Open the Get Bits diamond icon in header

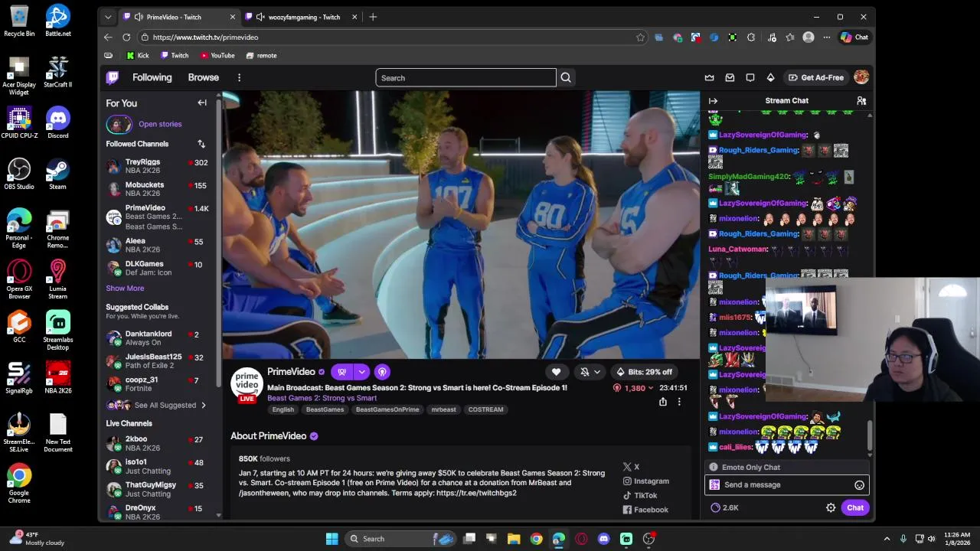point(770,77)
